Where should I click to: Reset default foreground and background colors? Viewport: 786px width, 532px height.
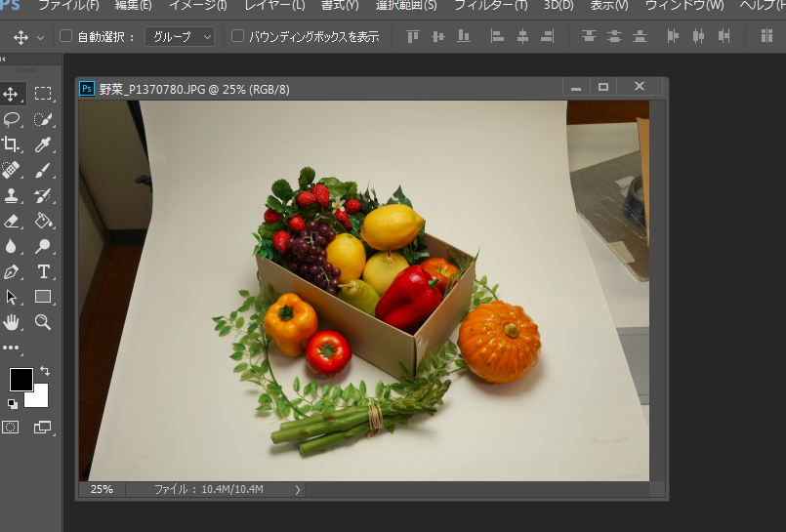tap(13, 404)
